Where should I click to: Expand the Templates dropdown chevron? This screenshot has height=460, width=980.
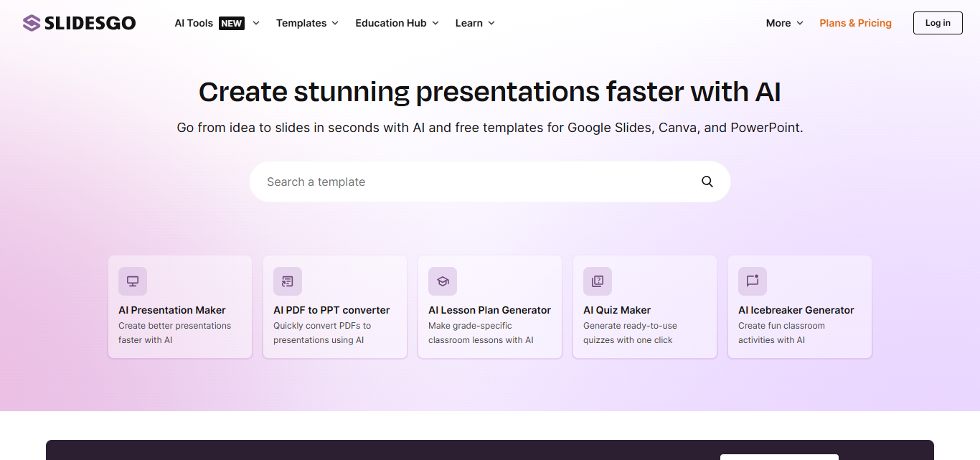click(x=334, y=23)
